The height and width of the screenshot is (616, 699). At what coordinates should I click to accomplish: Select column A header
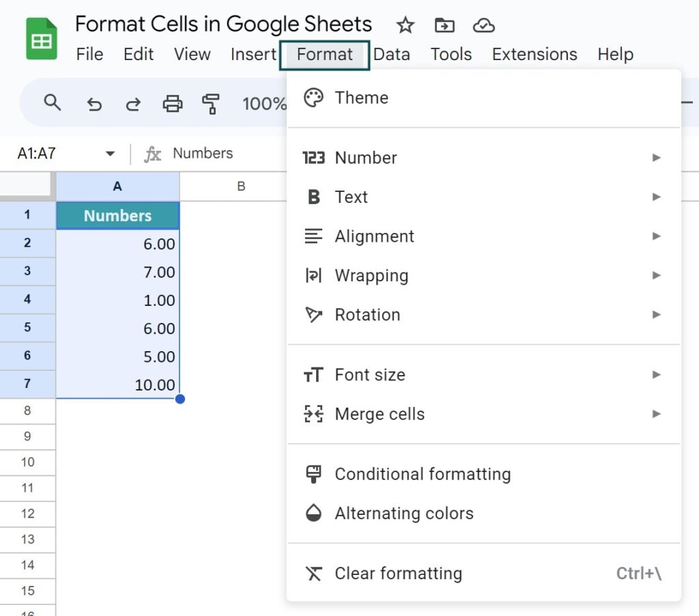pyautogui.click(x=117, y=186)
